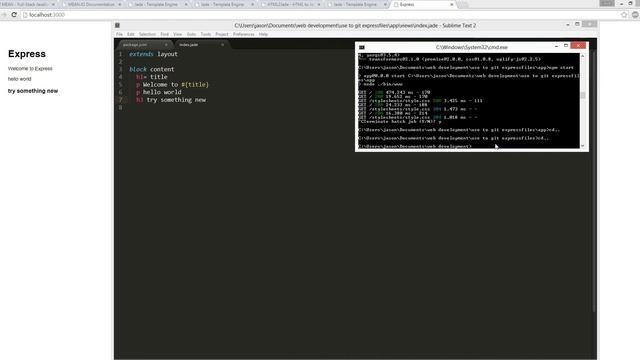This screenshot has height=360, width=640.
Task: Click 'hello world' paragraph on the web page
Action: tap(20, 79)
